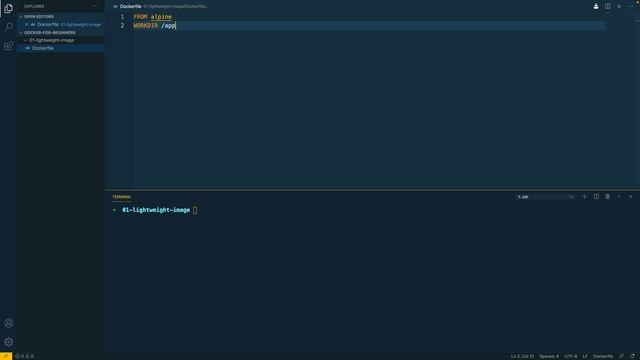Open the Extensions view in activity bar
The width and height of the screenshot is (640, 360).
pos(8,46)
